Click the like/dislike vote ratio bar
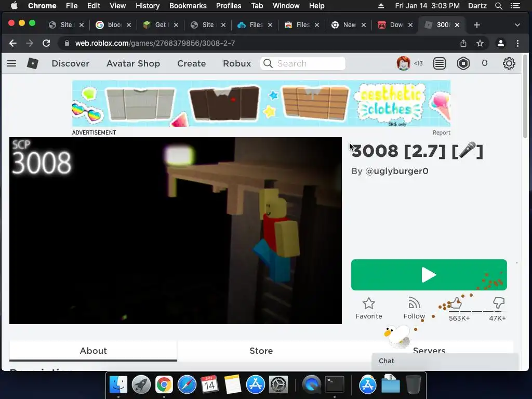Image resolution: width=532 pixels, height=399 pixels. (x=476, y=312)
